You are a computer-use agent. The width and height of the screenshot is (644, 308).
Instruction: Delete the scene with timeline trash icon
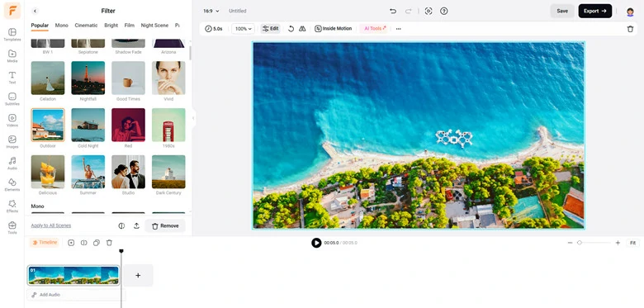pos(109,243)
